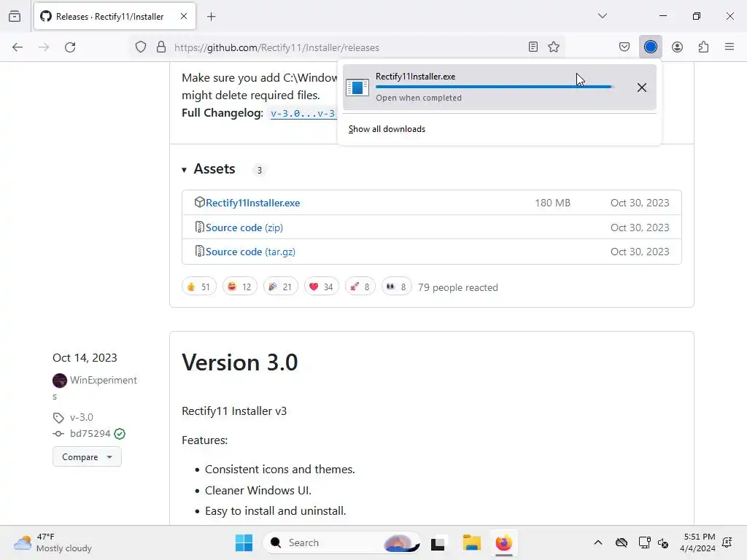
Task: Click Show all downloads
Action: click(x=387, y=129)
